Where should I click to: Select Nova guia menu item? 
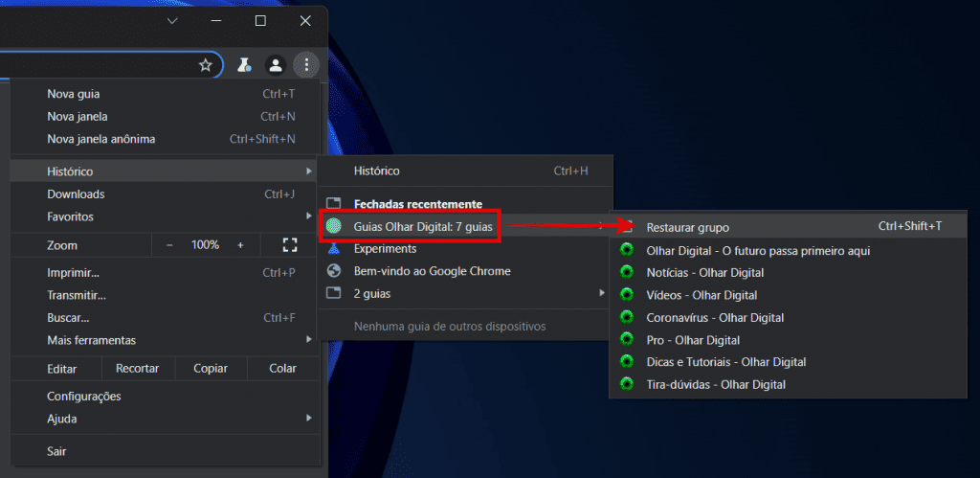(x=165, y=94)
